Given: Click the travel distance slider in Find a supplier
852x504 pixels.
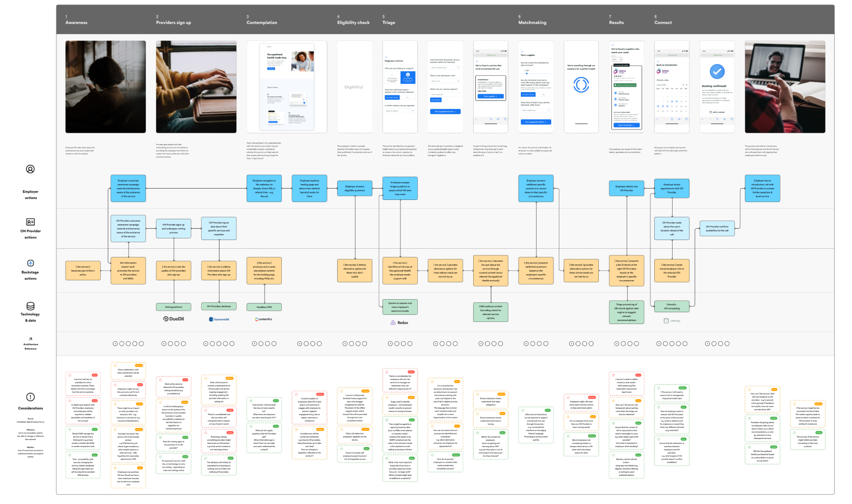Looking at the screenshot, I should coord(527,73).
